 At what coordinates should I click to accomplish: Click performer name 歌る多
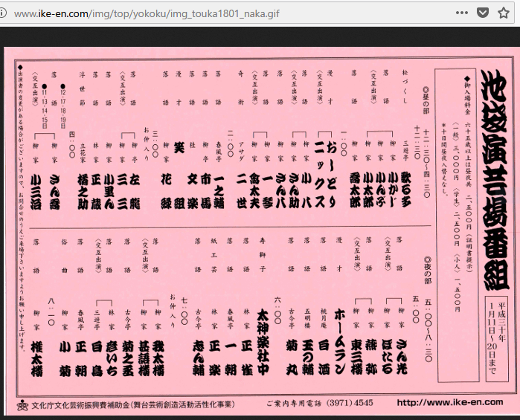(x=405, y=190)
